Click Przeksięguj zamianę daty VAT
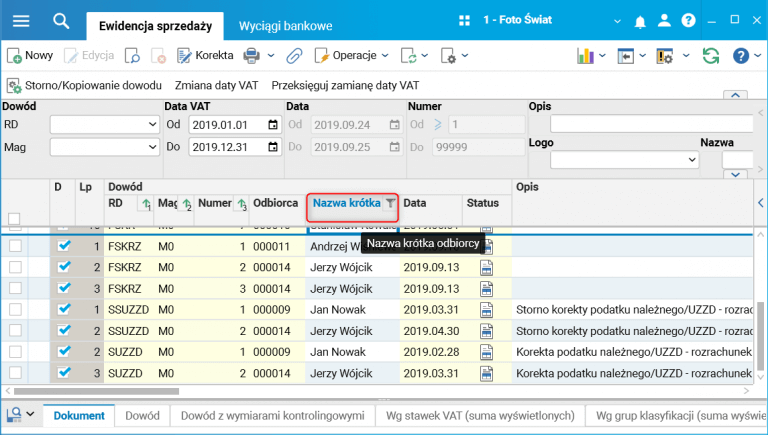 (345, 85)
